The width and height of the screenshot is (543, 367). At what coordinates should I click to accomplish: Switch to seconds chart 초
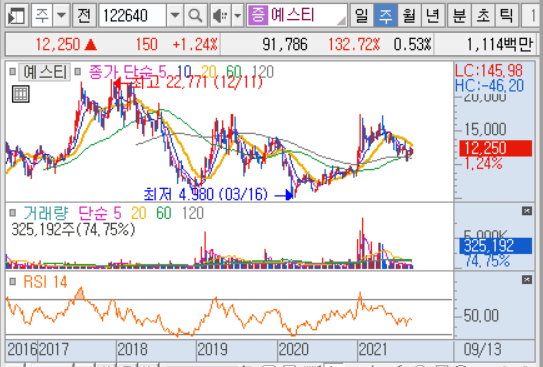(x=483, y=16)
